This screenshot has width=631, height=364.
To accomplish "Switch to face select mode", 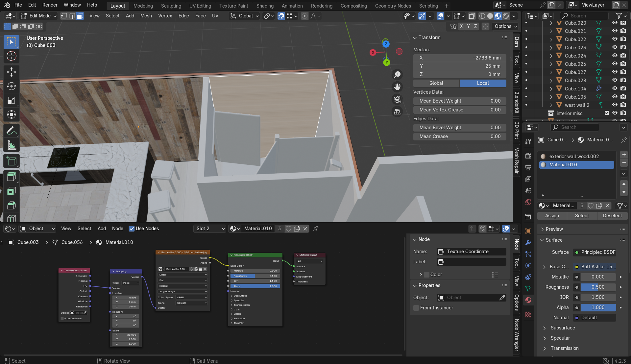I will (x=80, y=16).
